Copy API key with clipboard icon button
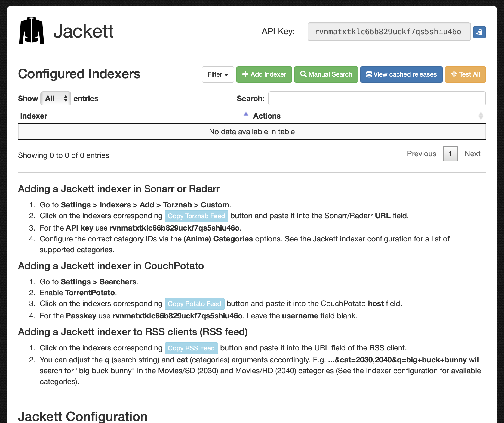504x423 pixels. (x=479, y=32)
